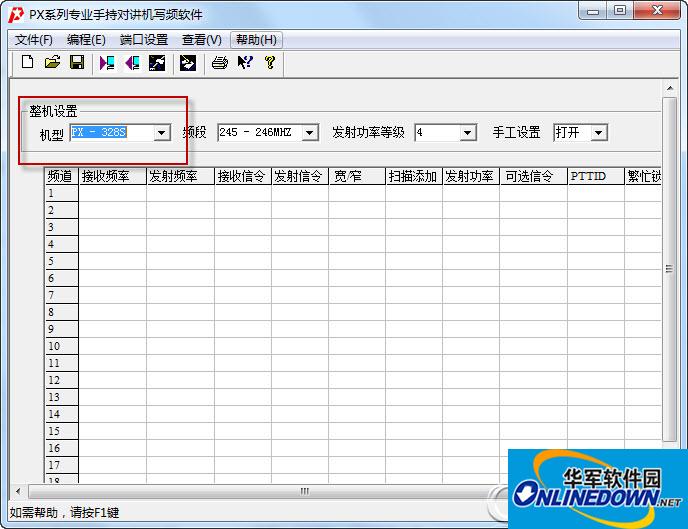Create a new file with toolbar icon
Screen dimensions: 688x529
(27, 63)
